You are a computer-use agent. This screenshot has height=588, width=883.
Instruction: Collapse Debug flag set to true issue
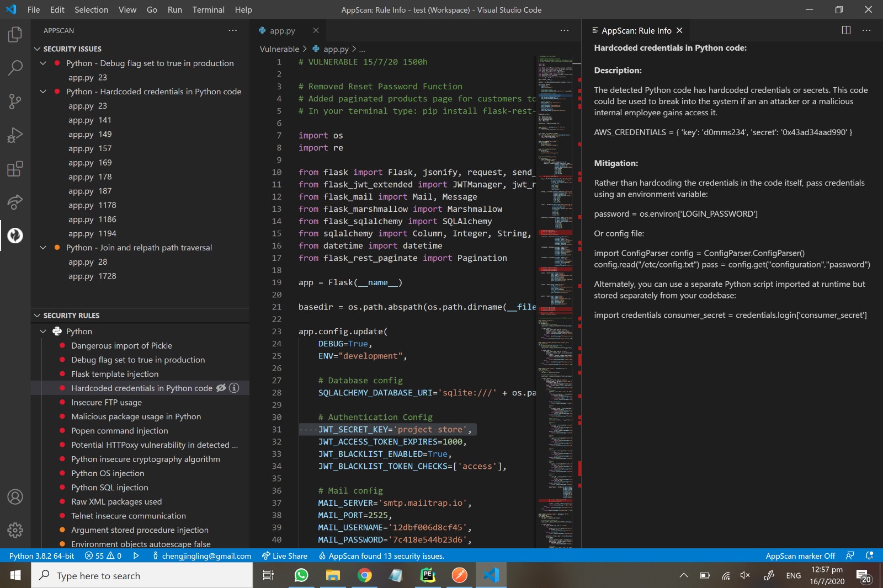click(x=43, y=63)
